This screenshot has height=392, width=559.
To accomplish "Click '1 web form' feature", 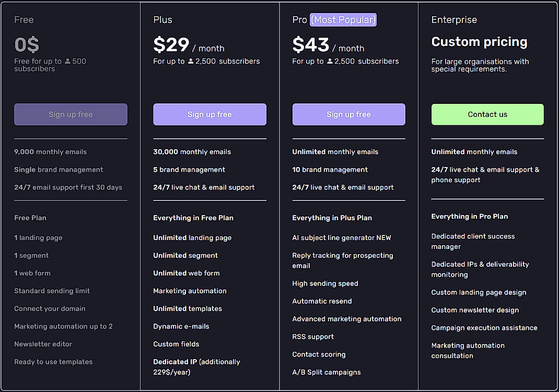I will coord(32,273).
